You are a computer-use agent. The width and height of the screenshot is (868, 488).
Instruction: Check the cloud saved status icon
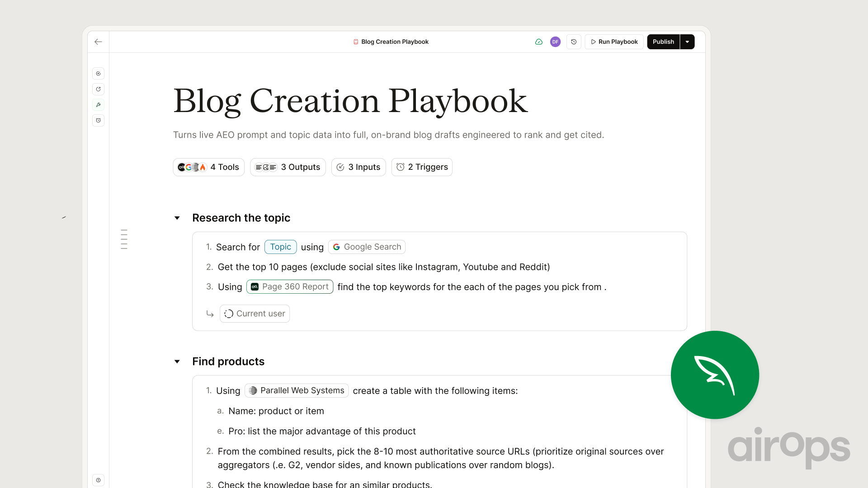point(538,42)
